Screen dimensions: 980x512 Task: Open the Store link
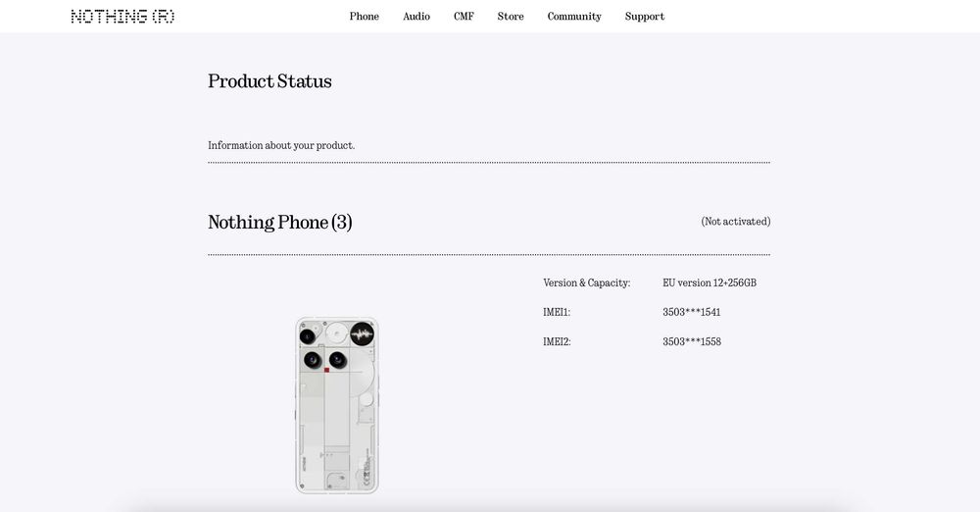(511, 17)
